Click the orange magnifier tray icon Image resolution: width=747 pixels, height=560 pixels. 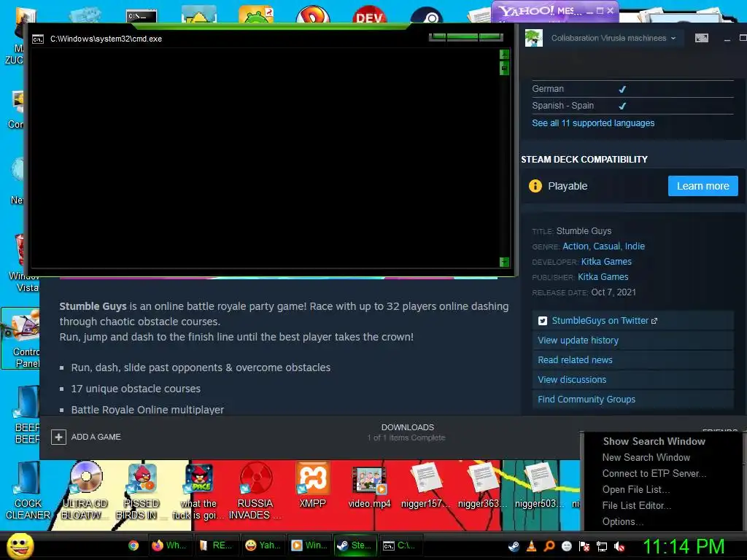[549, 547]
